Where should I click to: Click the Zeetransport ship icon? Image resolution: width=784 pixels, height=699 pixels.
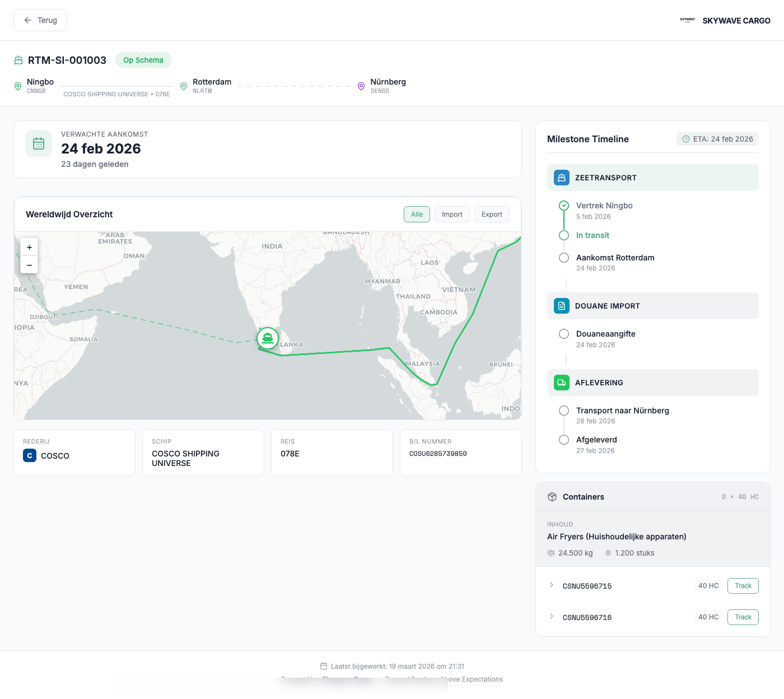pos(561,178)
